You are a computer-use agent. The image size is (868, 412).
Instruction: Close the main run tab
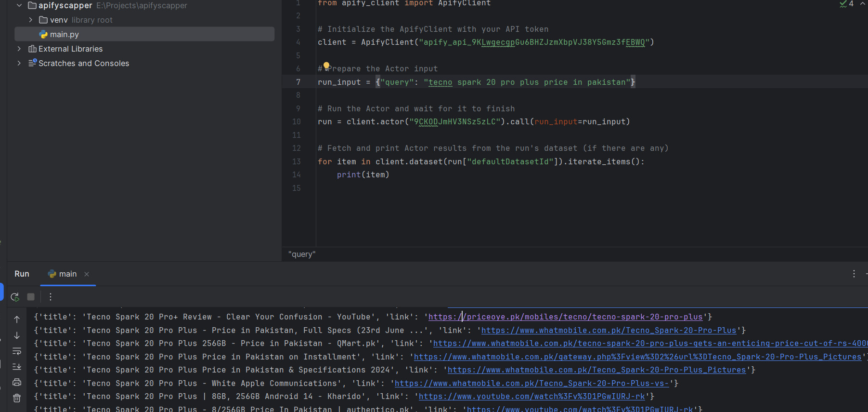pyautogui.click(x=87, y=274)
